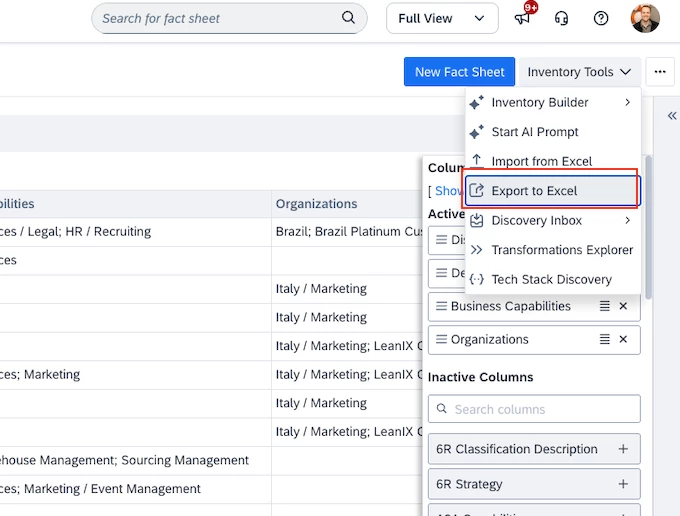The image size is (680, 516).
Task: Add the 6R Strategy column
Action: 623,484
